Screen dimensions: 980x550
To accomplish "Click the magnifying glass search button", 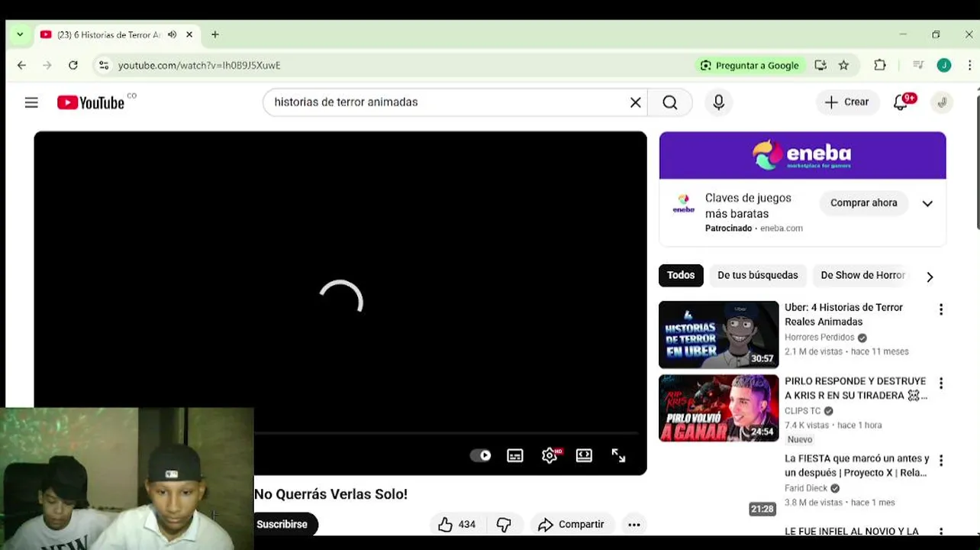I will [670, 102].
